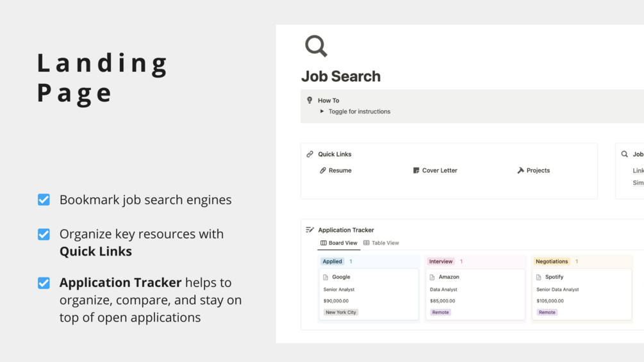Click the lightbulb icon beside How To
The height and width of the screenshot is (362, 644).
click(310, 100)
